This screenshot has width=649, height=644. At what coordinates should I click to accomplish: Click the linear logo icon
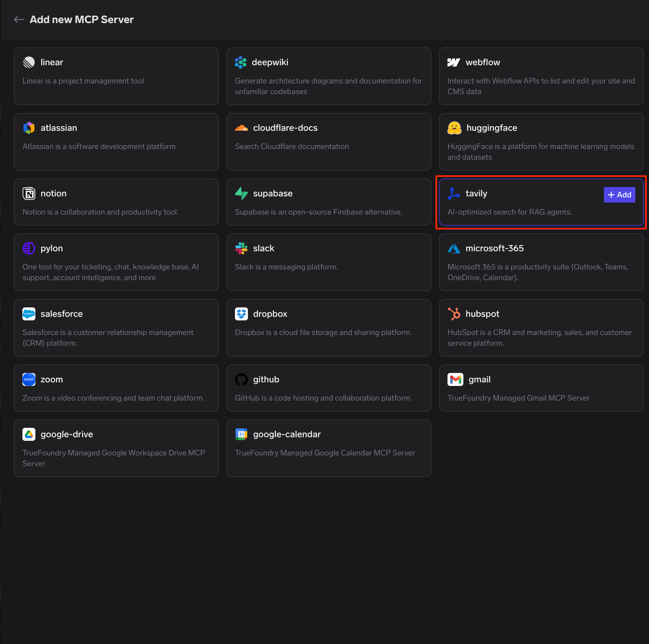click(x=29, y=62)
